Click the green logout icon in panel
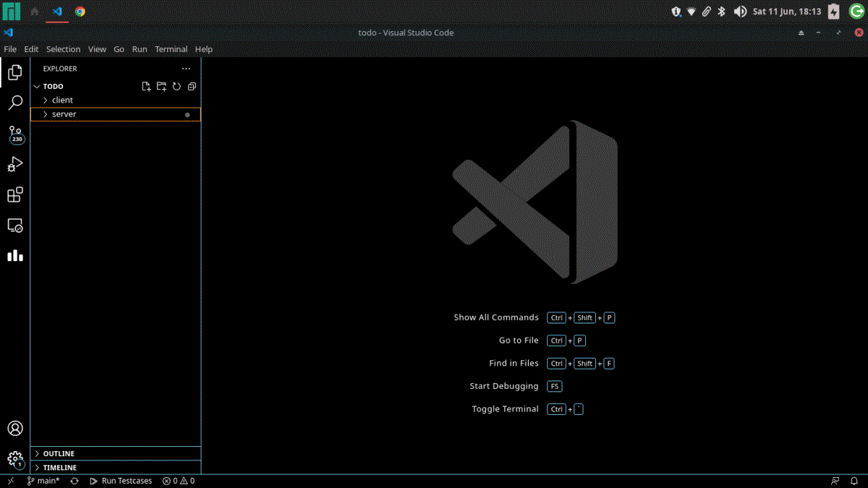 point(856,12)
